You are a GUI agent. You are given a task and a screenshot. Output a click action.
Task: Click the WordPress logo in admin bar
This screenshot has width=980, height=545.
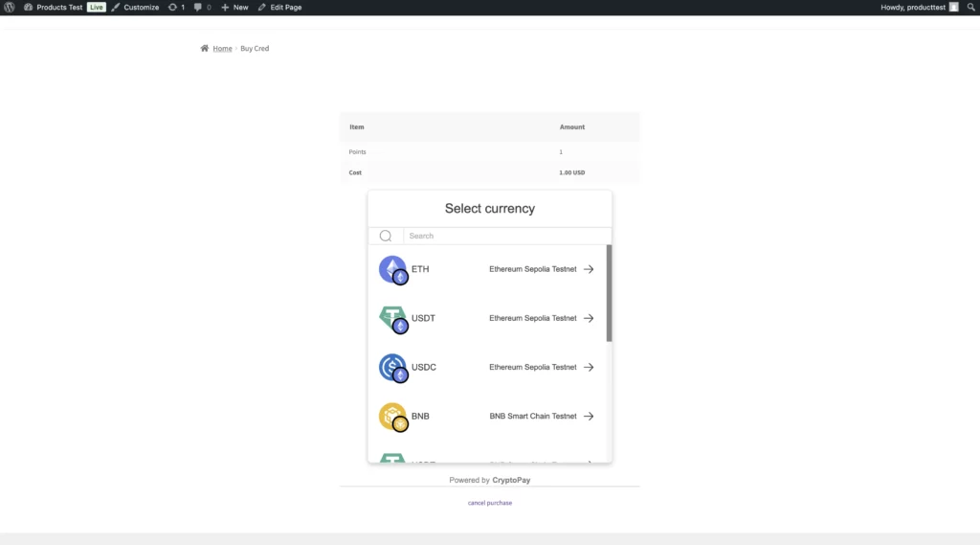[10, 7]
